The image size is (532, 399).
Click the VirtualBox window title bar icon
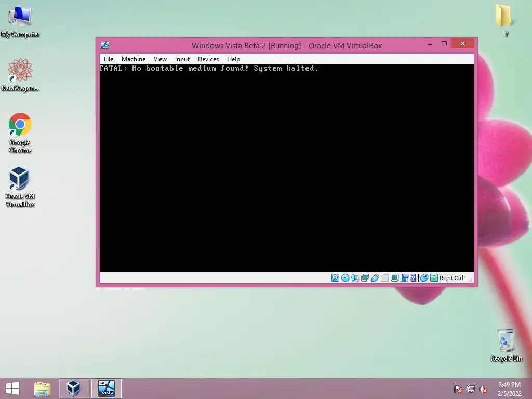105,45
